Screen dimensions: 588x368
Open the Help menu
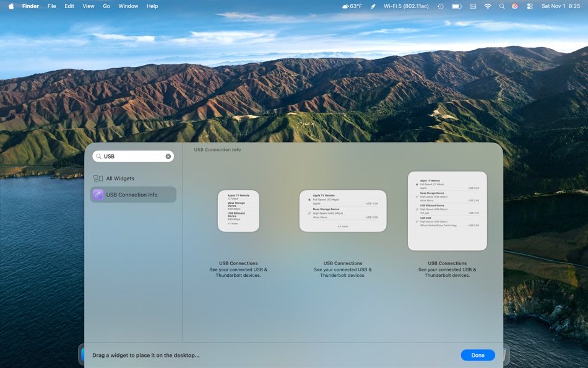[151, 6]
